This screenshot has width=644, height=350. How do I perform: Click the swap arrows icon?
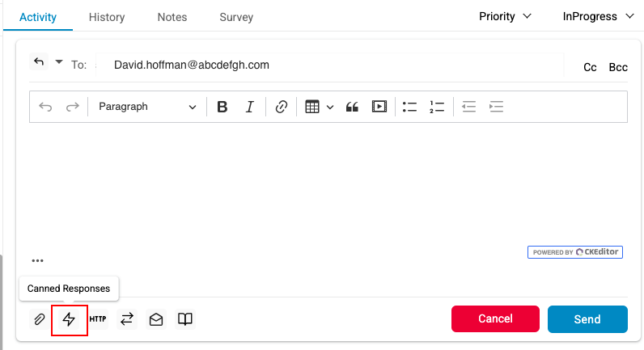point(127,319)
